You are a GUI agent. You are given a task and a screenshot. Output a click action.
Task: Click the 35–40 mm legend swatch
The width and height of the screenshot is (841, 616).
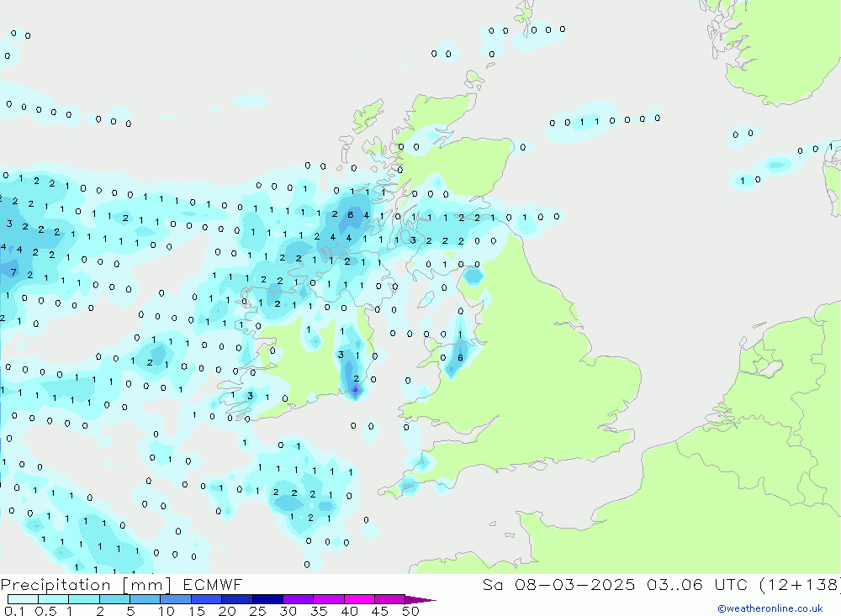tap(328, 599)
